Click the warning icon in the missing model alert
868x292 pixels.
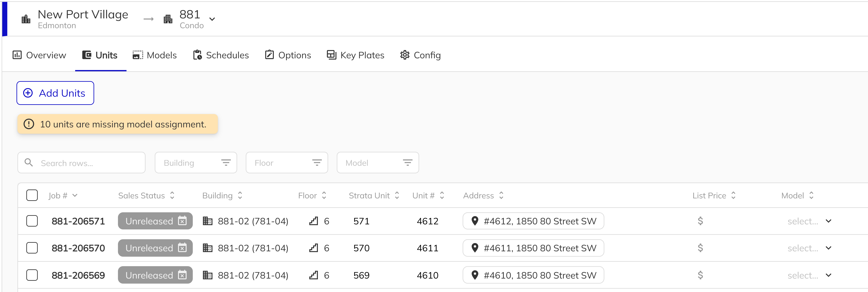pyautogui.click(x=29, y=124)
